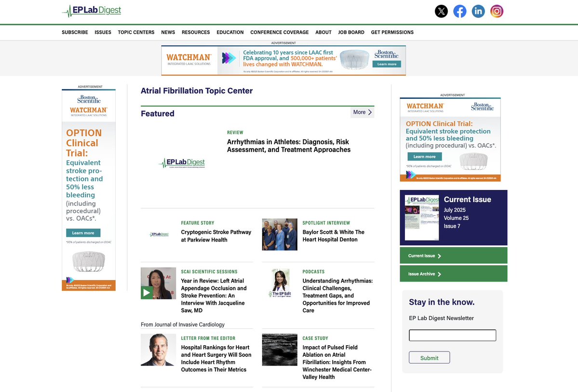The image size is (578, 392).
Task: Open Hospital Rankings for Heart Surgery letter
Action: click(x=216, y=358)
